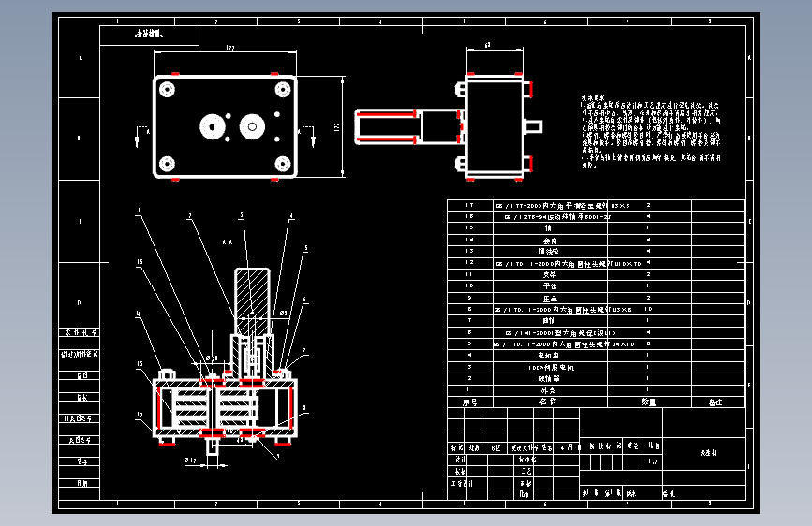Select the hatched motor block in section view
This screenshot has width=812, height=526.
(252, 301)
